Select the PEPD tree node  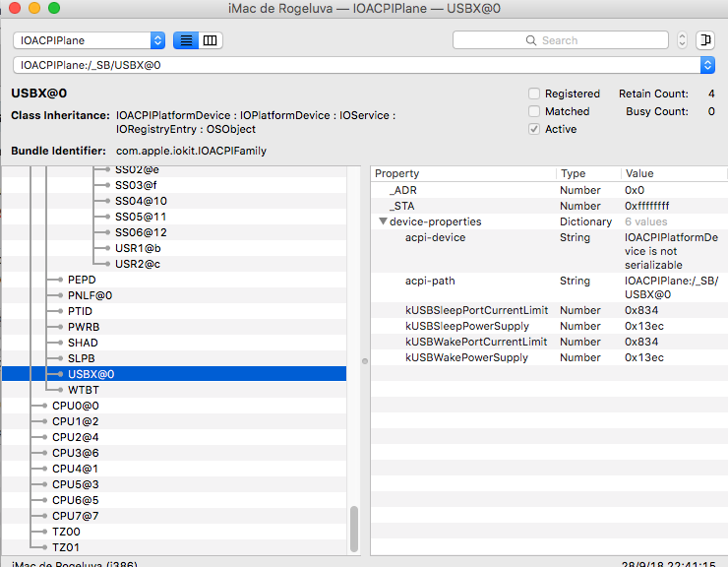coord(82,280)
